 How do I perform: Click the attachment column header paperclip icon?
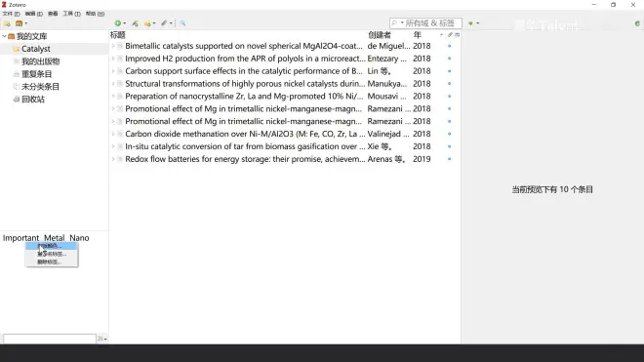click(450, 35)
